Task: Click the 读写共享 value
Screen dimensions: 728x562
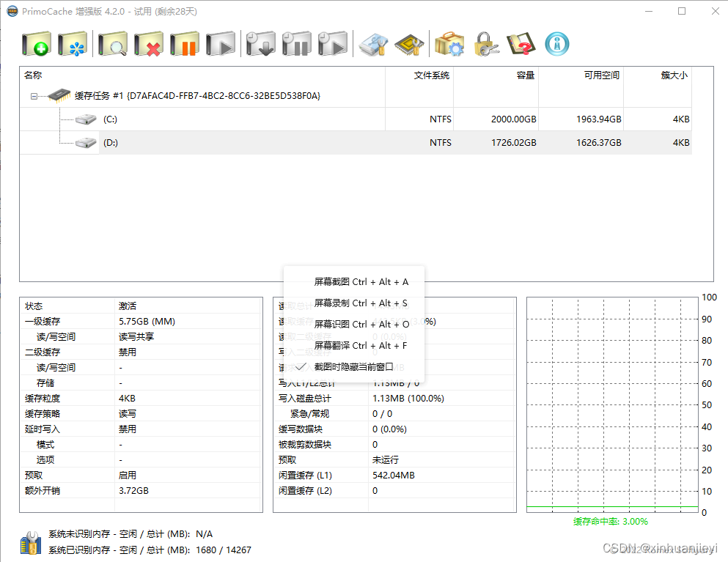Action: (136, 336)
